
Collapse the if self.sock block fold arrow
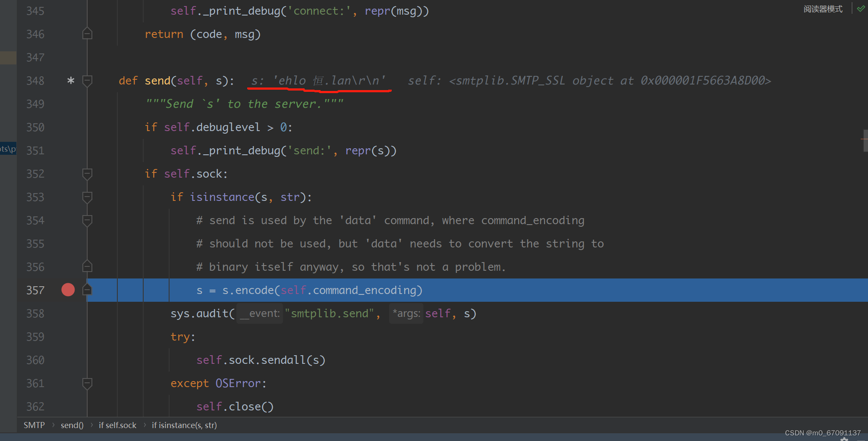[x=87, y=173]
